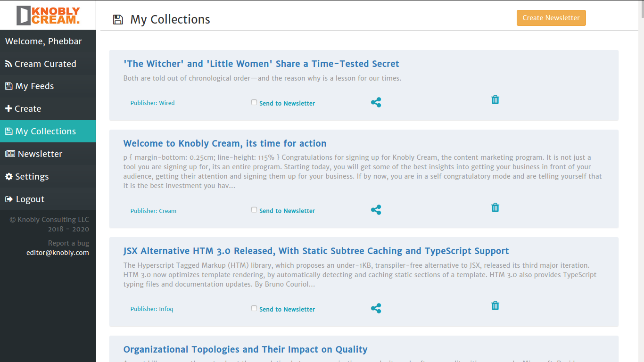Open 'The Witcher' and 'Little Women' article title
The width and height of the screenshot is (644, 362).
(261, 64)
